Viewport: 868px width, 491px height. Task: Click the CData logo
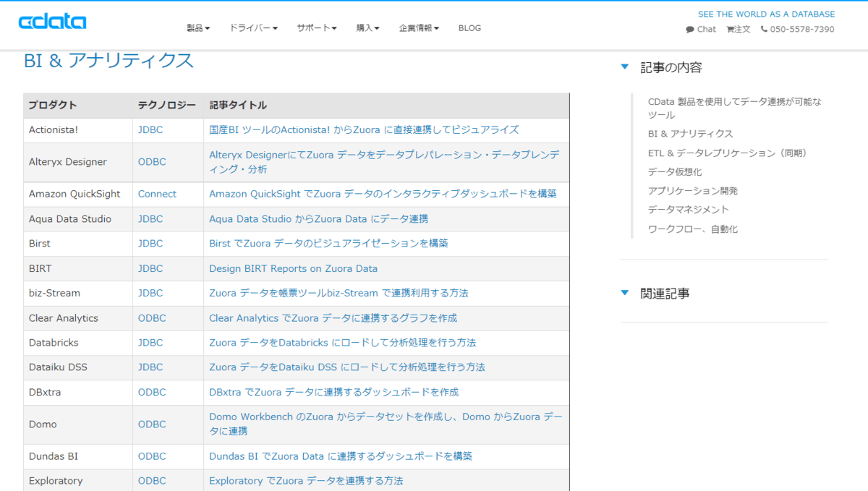[52, 22]
